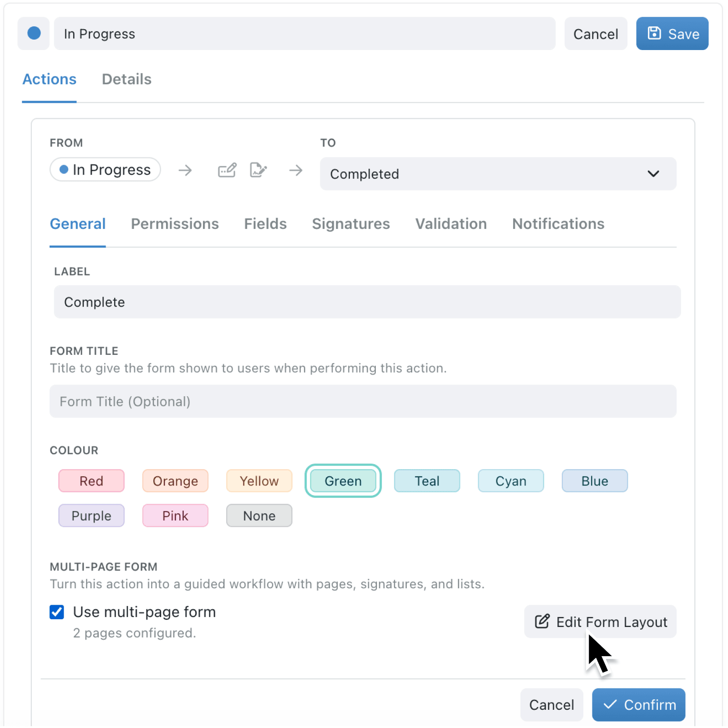Click the arrow before the To dropdown

click(x=296, y=170)
